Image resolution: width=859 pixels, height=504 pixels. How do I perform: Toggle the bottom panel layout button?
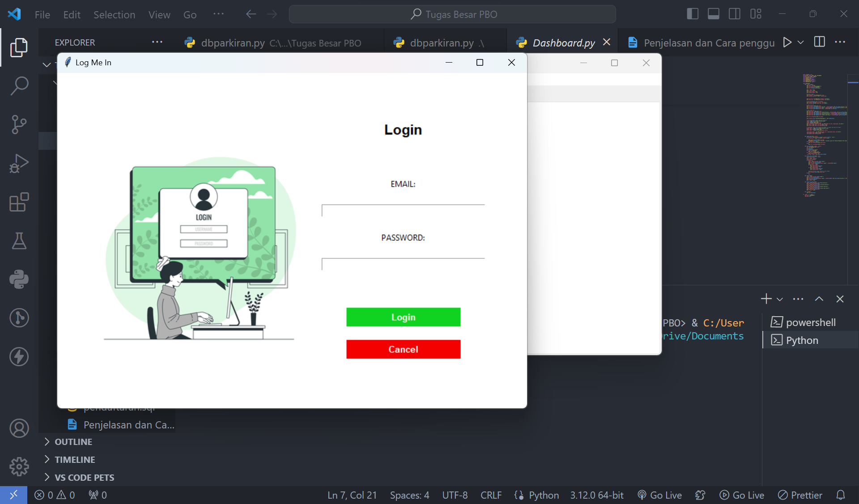(714, 14)
